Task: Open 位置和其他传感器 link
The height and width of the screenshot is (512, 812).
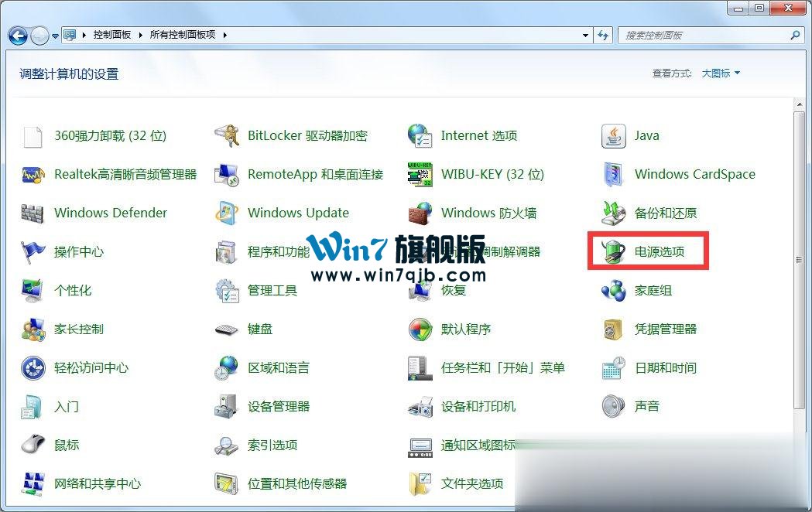Action: [x=297, y=484]
